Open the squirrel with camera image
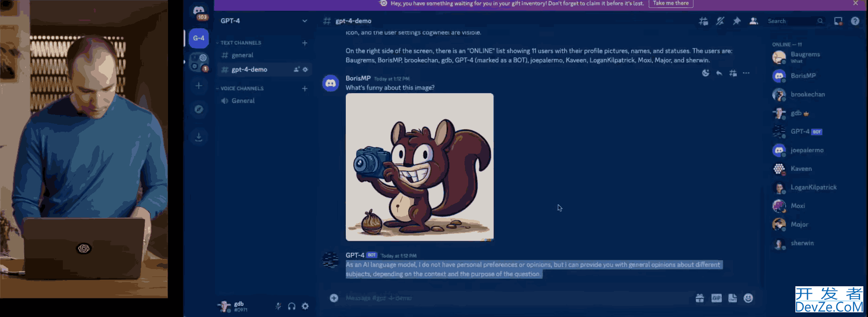Screen dimensions: 868x317 (419, 167)
